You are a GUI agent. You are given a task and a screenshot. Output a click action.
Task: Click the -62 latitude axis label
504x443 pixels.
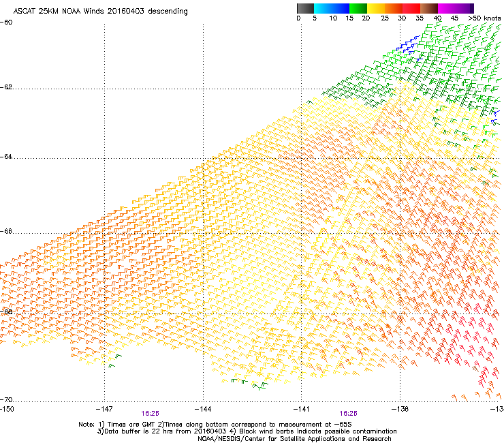point(6,87)
